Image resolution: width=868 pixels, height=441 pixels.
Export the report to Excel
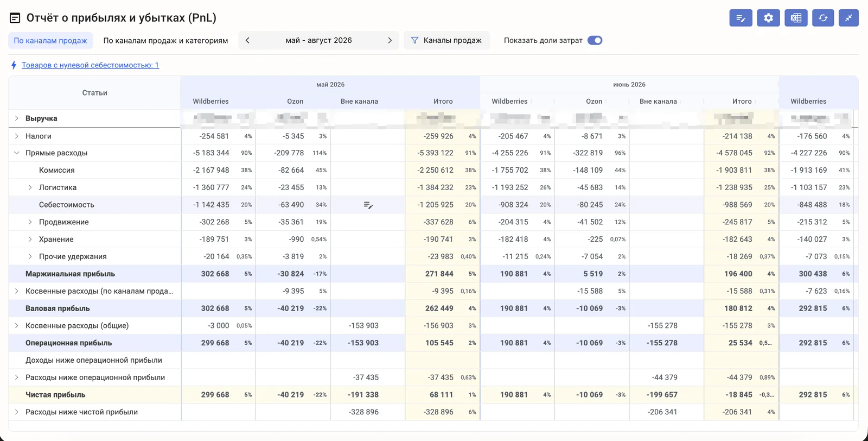tap(796, 18)
